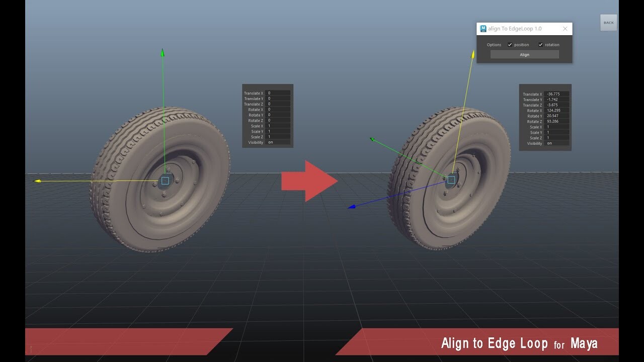Click the Translate X field in the all-zero channel box
Image resolution: width=644 pixels, height=362 pixels.
(x=278, y=93)
